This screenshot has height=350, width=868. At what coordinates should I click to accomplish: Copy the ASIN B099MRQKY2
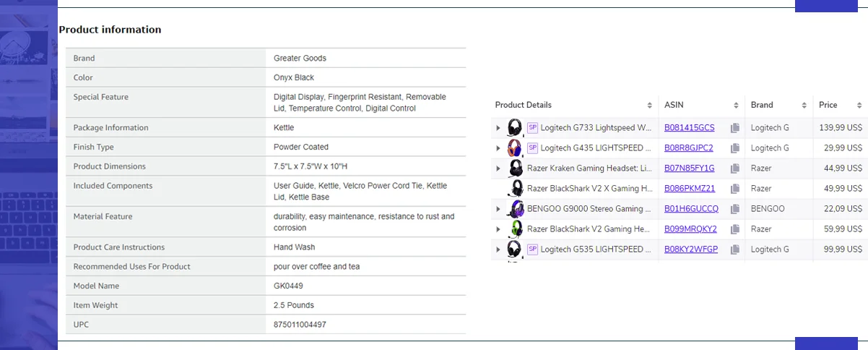point(735,229)
